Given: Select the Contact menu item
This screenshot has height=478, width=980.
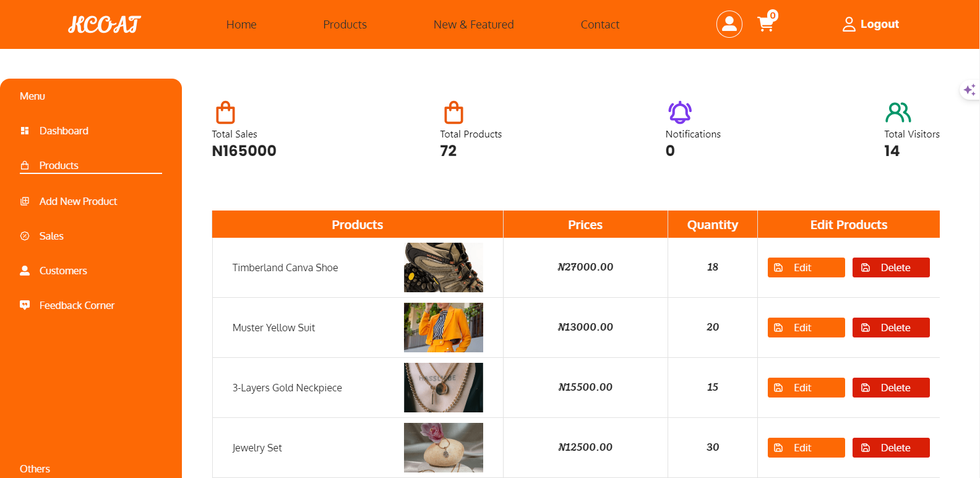Looking at the screenshot, I should 600,24.
